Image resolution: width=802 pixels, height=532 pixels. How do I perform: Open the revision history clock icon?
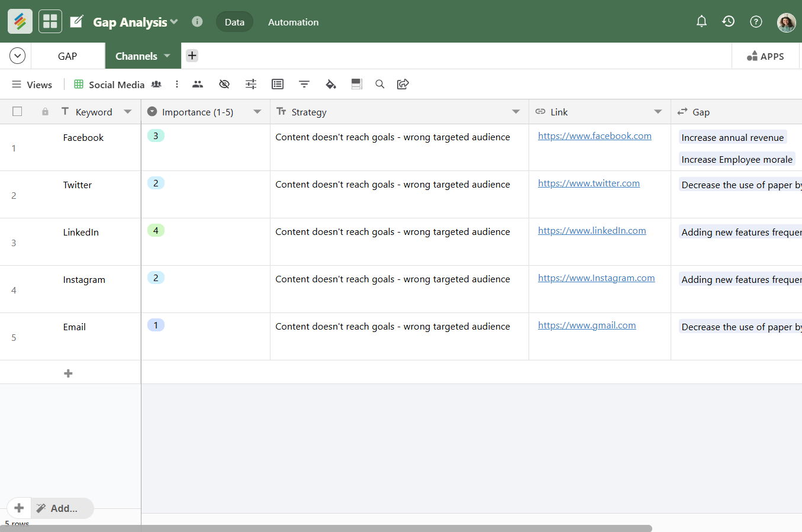tap(729, 21)
